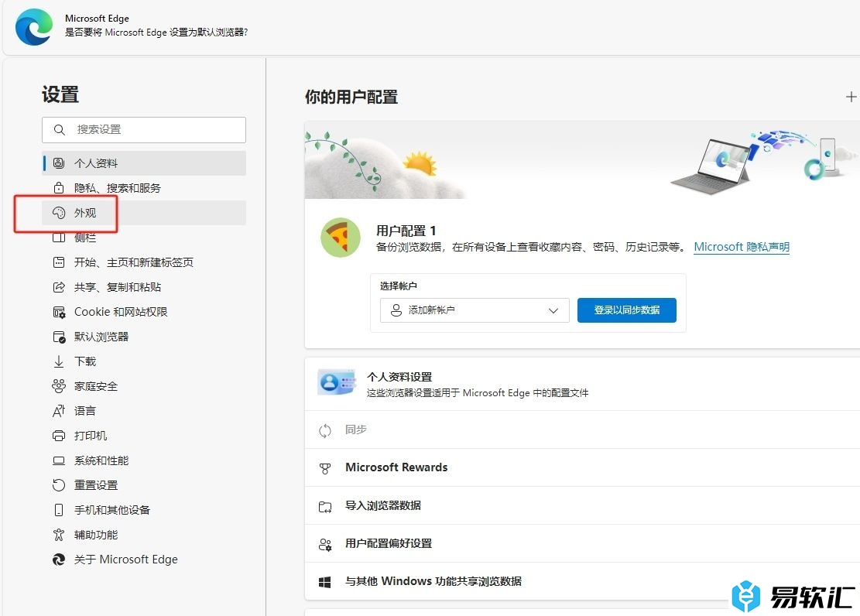Click the icon beside 开始、主页和新建标签页
The height and width of the screenshot is (616, 860).
coord(59,262)
